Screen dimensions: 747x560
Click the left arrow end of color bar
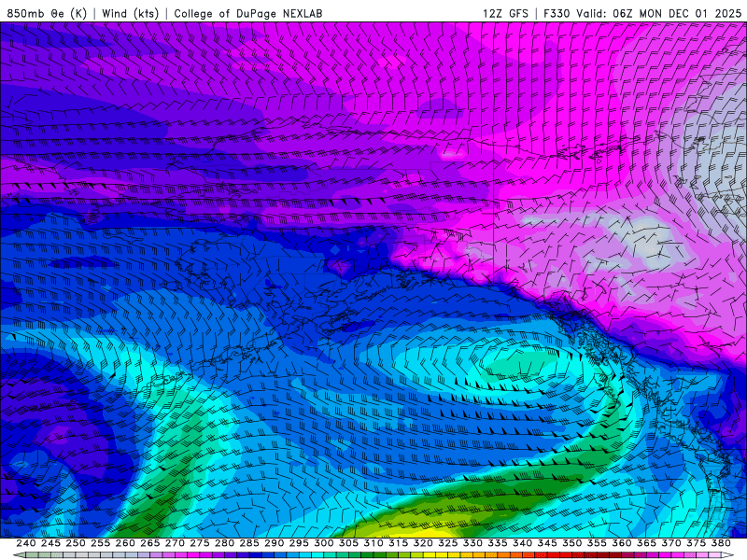[18, 555]
